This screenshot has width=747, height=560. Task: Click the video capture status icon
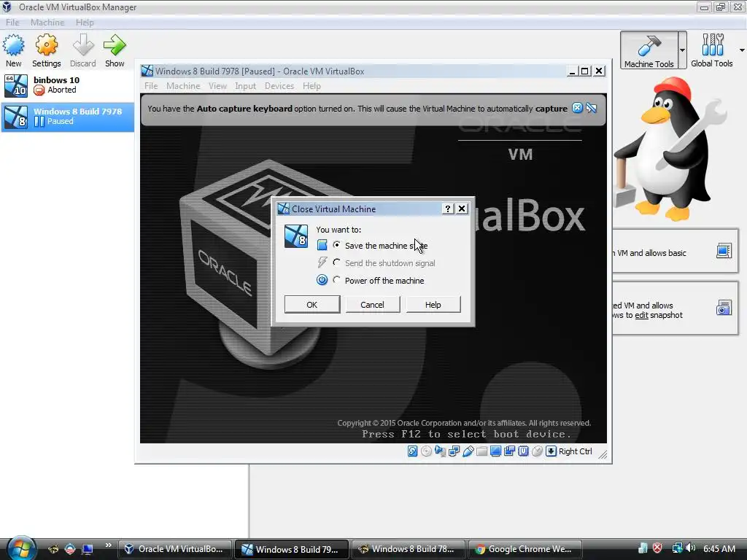(x=509, y=451)
